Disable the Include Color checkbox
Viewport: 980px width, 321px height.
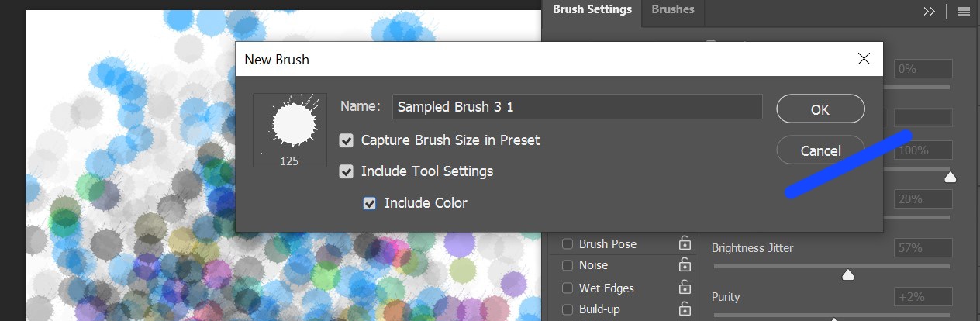click(x=370, y=203)
